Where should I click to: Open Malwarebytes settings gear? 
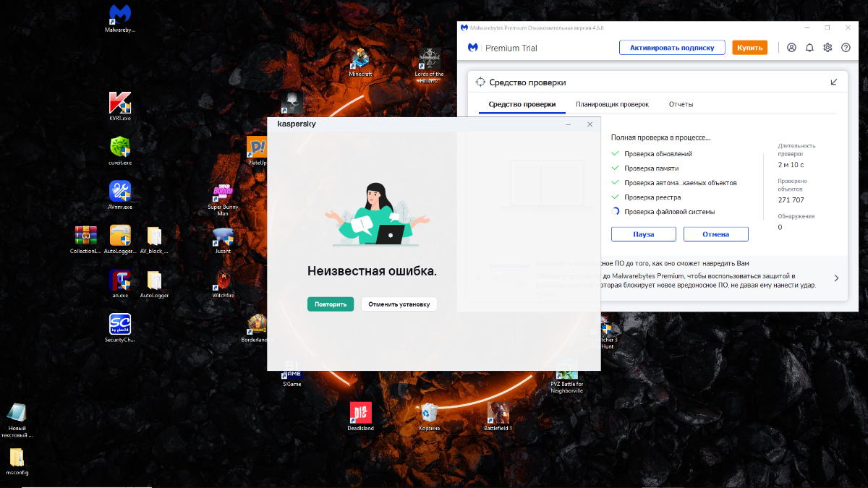[x=827, y=48]
